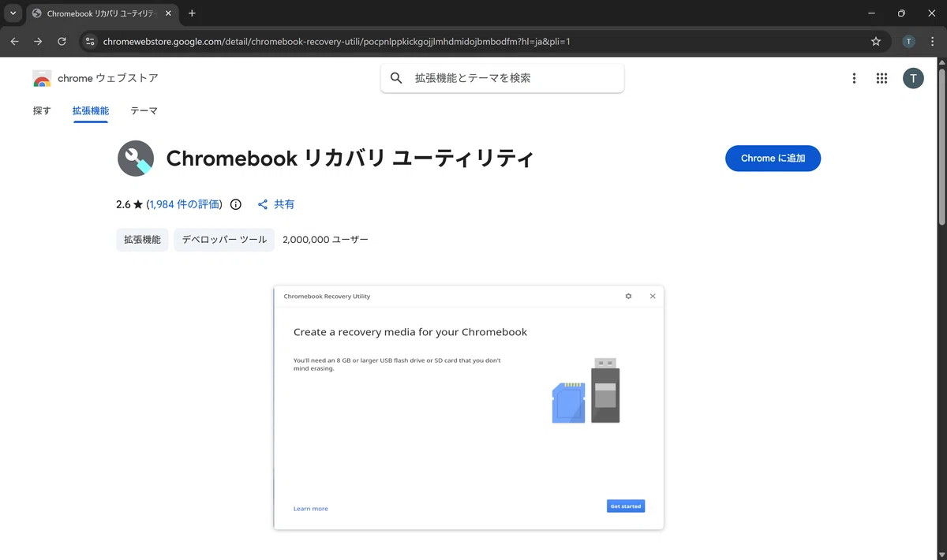Minimize the Chrome window
Image resolution: width=947 pixels, height=560 pixels.
tap(871, 13)
